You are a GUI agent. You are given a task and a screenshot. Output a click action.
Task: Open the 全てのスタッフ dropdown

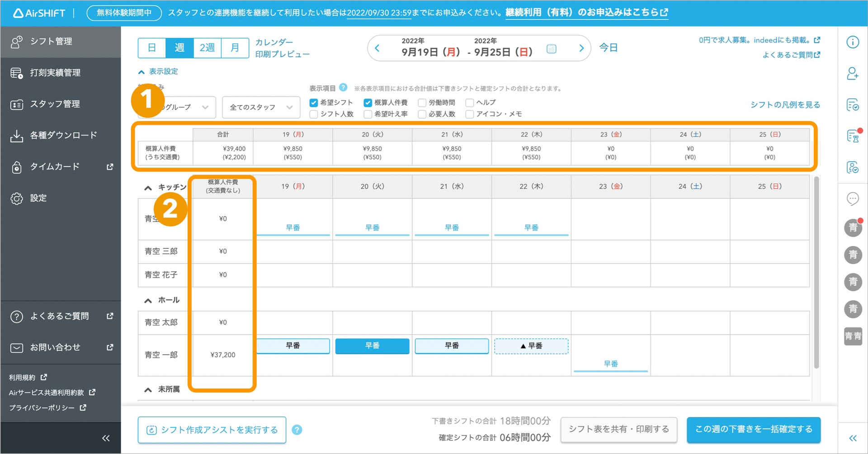261,107
